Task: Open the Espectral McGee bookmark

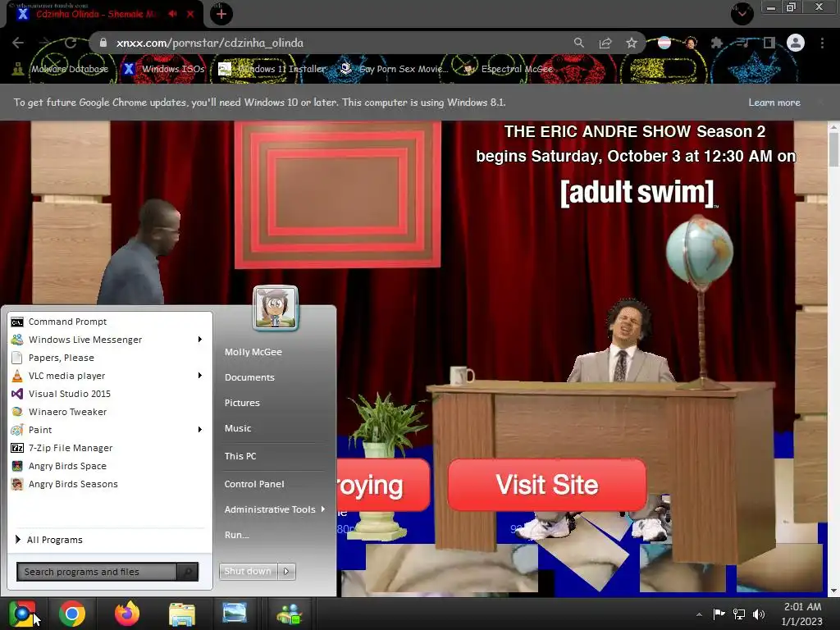Action: (x=508, y=69)
